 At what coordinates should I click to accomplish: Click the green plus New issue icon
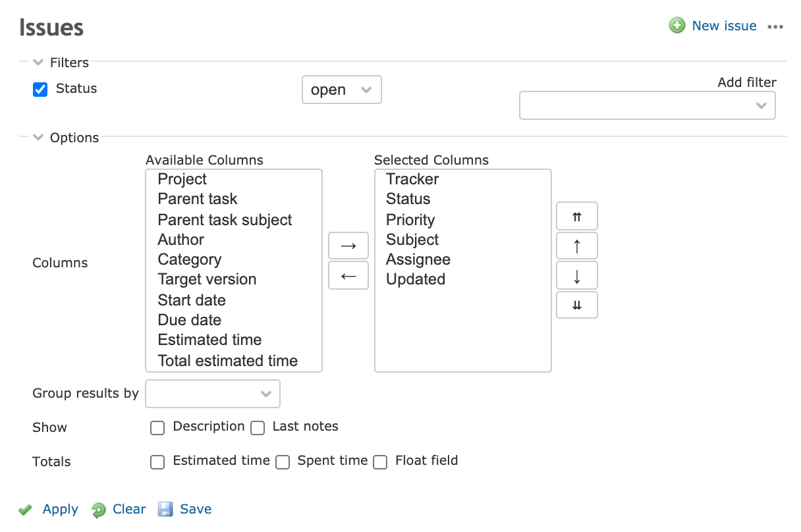[677, 26]
